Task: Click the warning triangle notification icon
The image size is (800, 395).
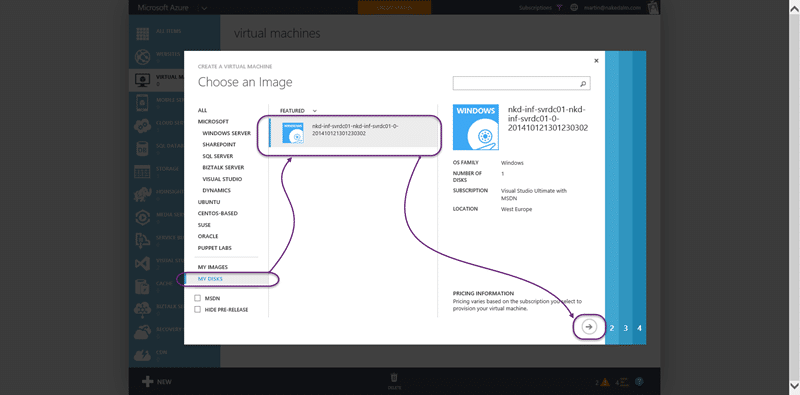Action: pyautogui.click(x=605, y=382)
